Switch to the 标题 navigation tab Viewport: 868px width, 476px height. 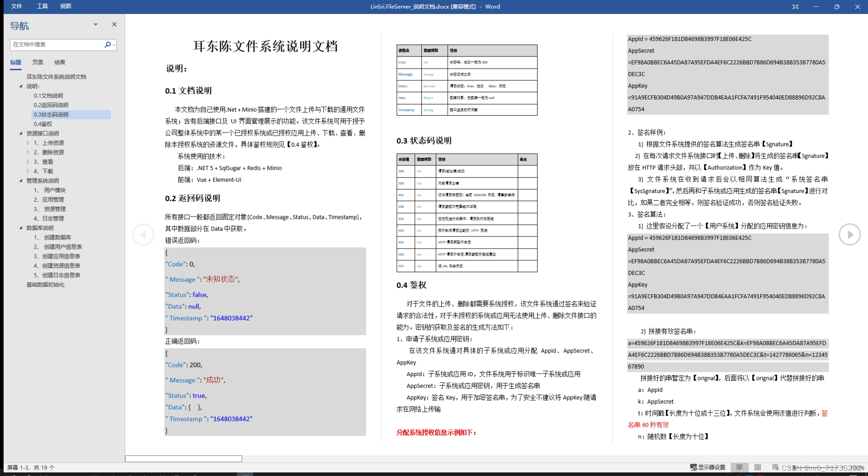[16, 62]
